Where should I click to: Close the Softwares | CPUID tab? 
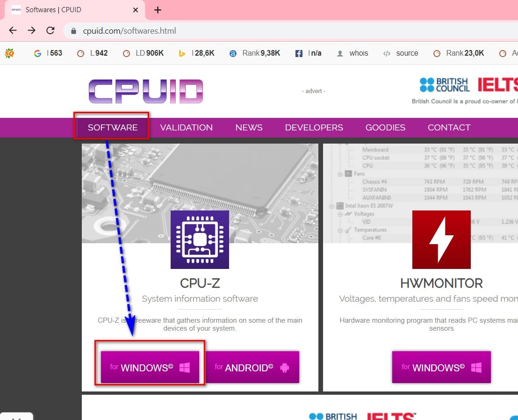(136, 10)
